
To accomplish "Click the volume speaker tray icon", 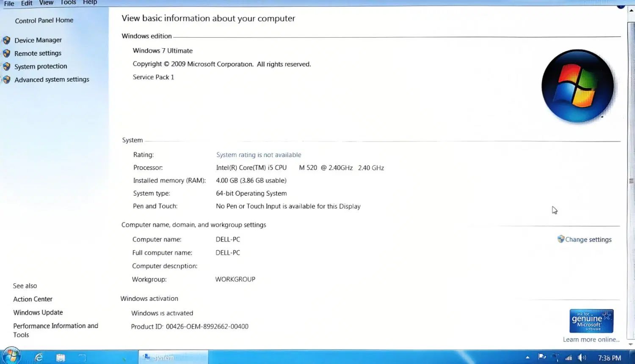I will tap(582, 358).
